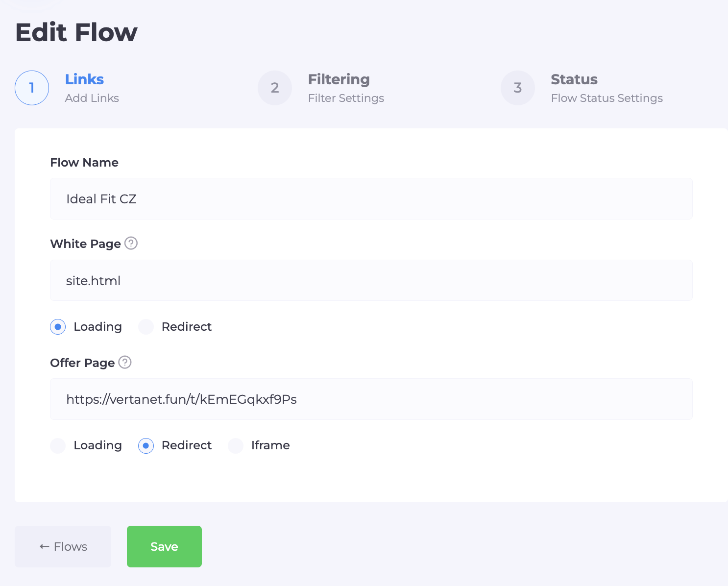Click the White Page site.html field
Image resolution: width=728 pixels, height=586 pixels.
coord(371,280)
